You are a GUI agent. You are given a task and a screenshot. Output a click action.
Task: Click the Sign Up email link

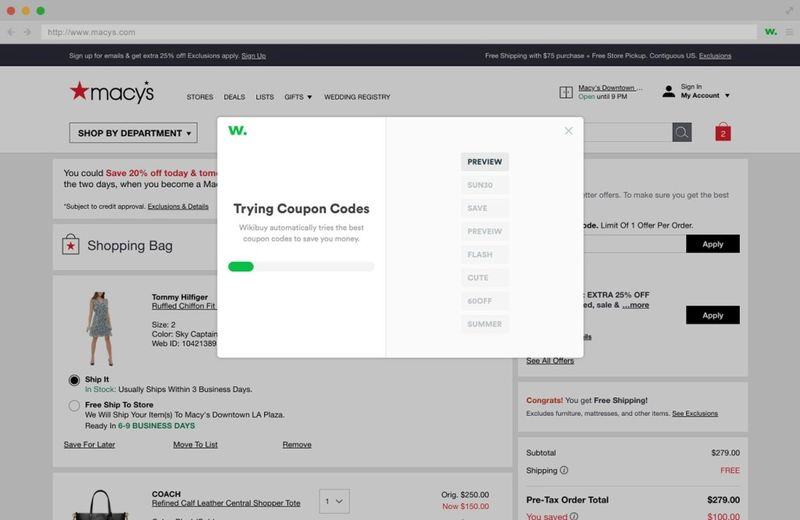254,56
